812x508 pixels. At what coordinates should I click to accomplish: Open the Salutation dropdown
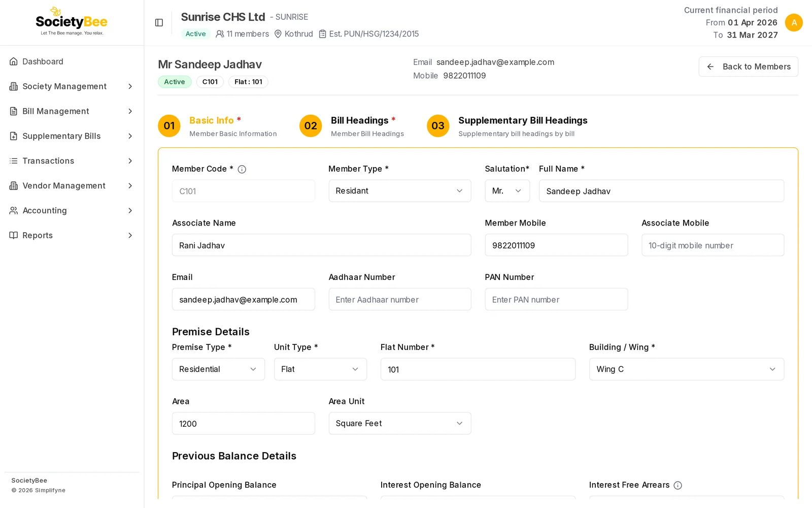507,191
